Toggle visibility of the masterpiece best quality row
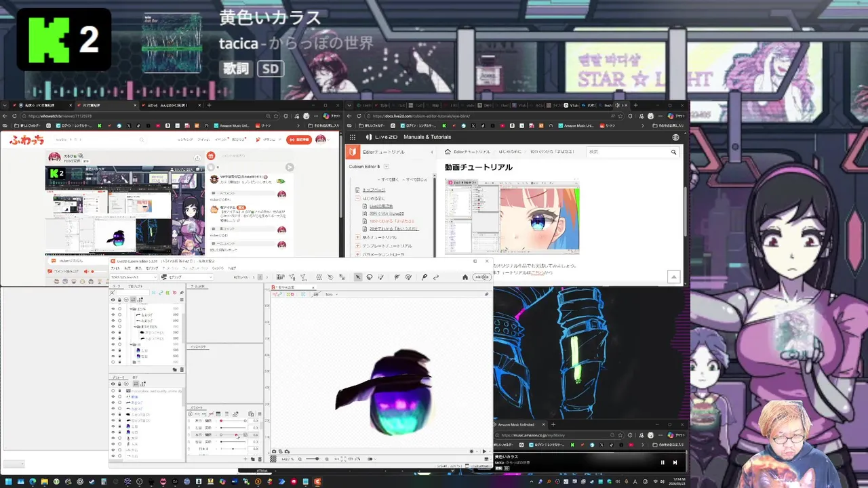This screenshot has width=868, height=488. click(113, 390)
